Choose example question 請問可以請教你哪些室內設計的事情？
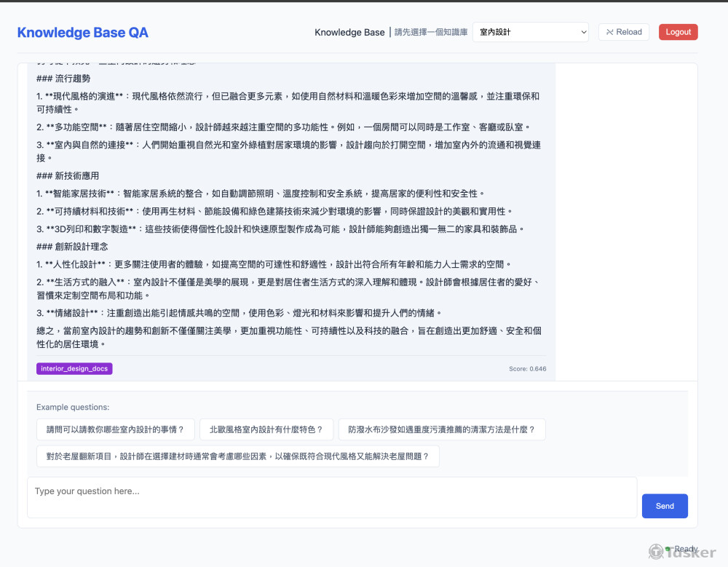Image resolution: width=728 pixels, height=567 pixels. point(116,429)
